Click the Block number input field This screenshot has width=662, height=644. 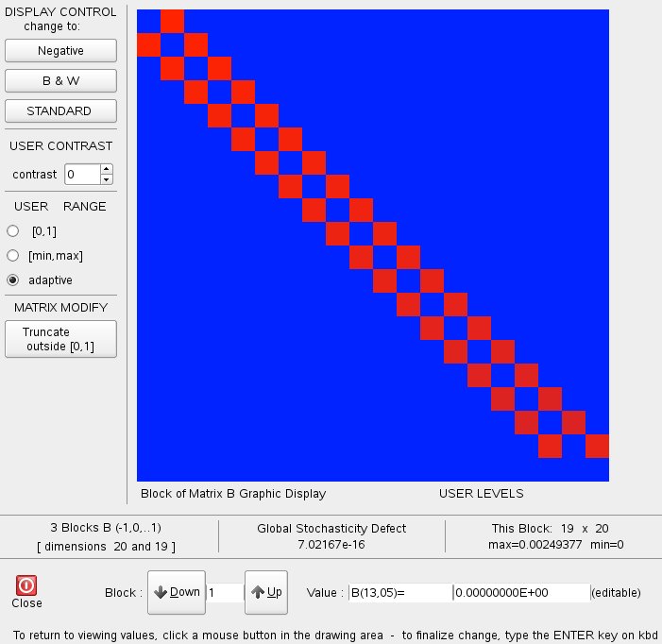tap(223, 592)
